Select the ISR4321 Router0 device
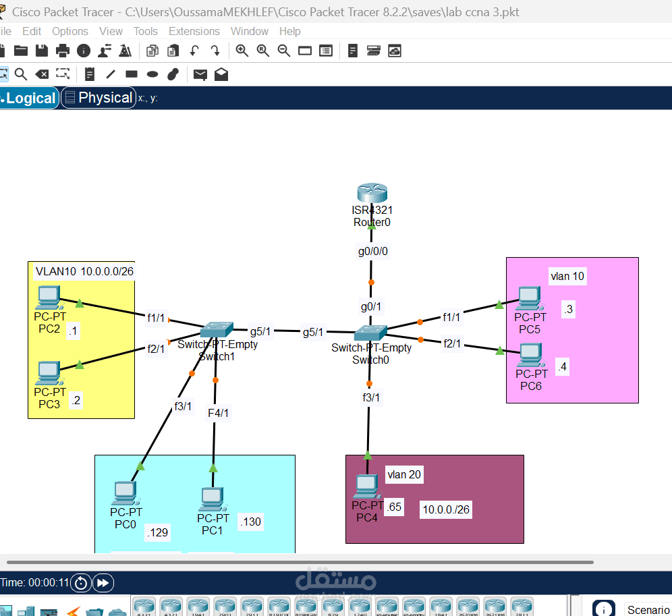This screenshot has width=672, height=616. [x=372, y=193]
